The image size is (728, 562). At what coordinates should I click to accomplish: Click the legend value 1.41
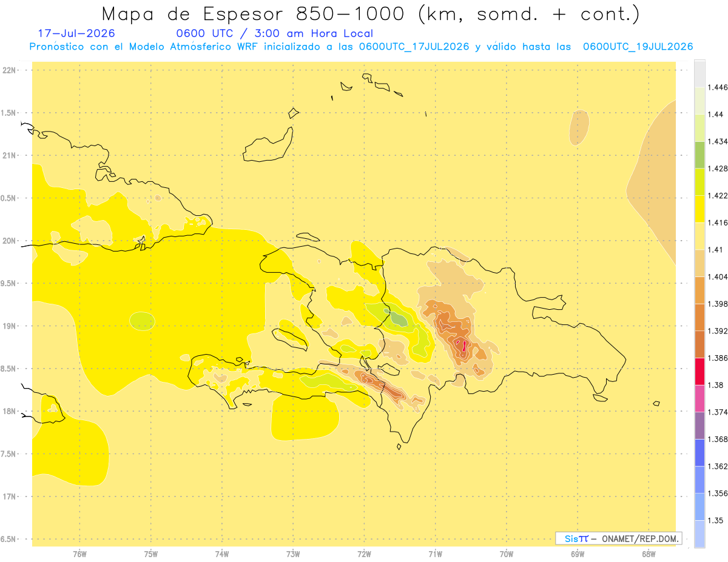(x=716, y=250)
